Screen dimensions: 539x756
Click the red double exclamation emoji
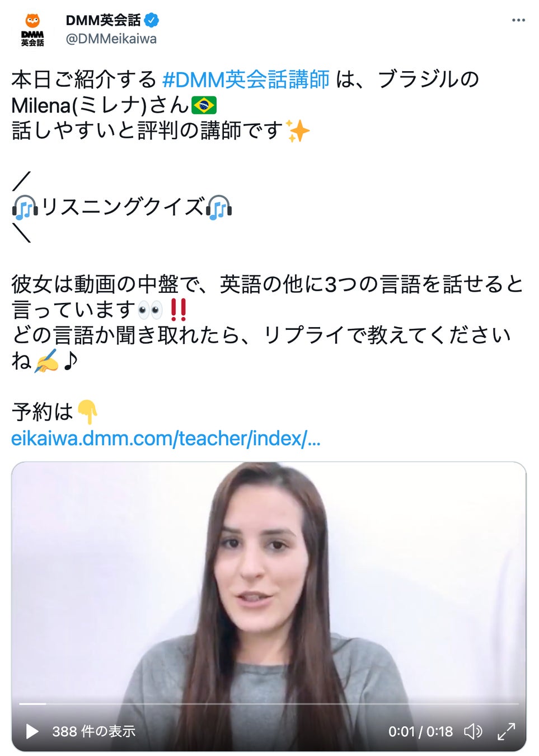point(178,310)
